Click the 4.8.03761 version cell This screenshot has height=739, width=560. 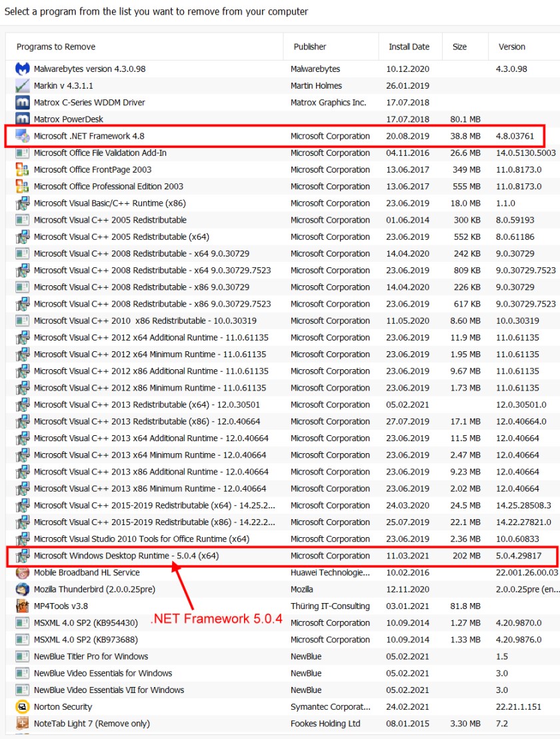pyautogui.click(x=515, y=136)
